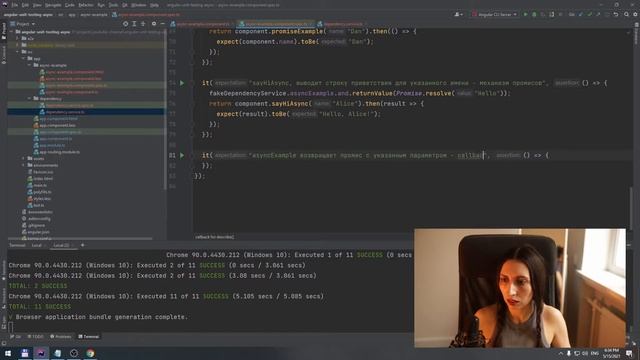This screenshot has width=640, height=360.
Task: Click the editor vertical scrollbar
Action: coord(631,208)
